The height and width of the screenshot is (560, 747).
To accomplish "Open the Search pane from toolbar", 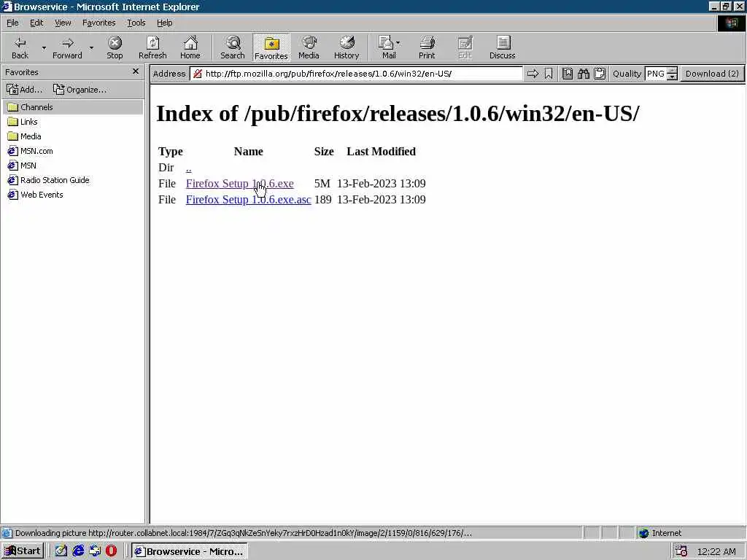I will click(x=233, y=47).
